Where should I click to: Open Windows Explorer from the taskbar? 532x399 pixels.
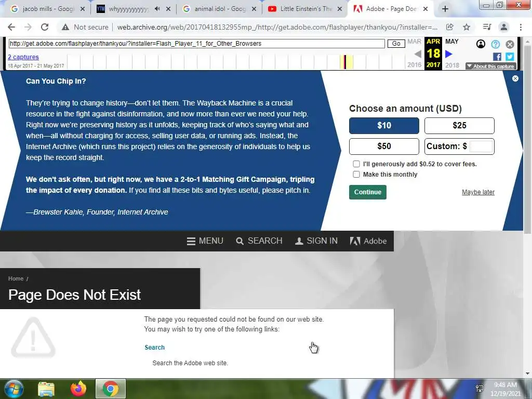(x=46, y=389)
